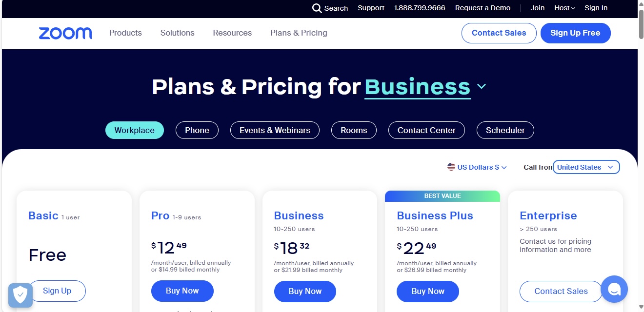Click Buy Now for Pro plan
The width and height of the screenshot is (644, 312).
point(182,291)
